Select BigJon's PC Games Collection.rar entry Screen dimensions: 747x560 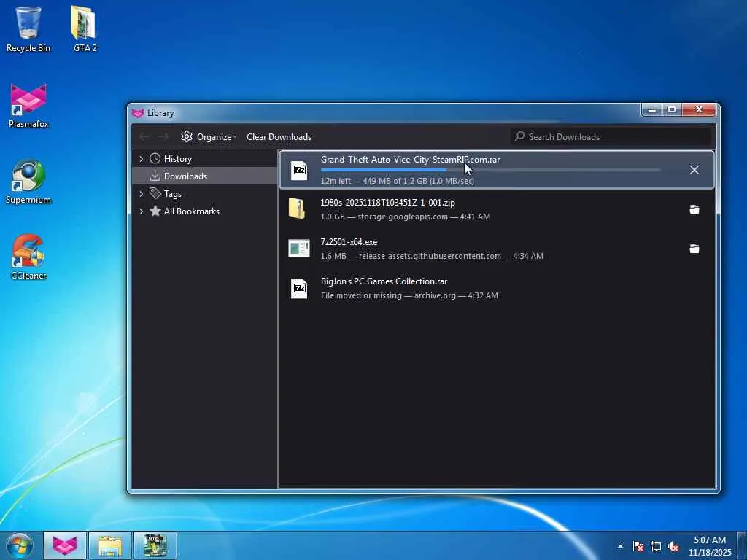496,288
